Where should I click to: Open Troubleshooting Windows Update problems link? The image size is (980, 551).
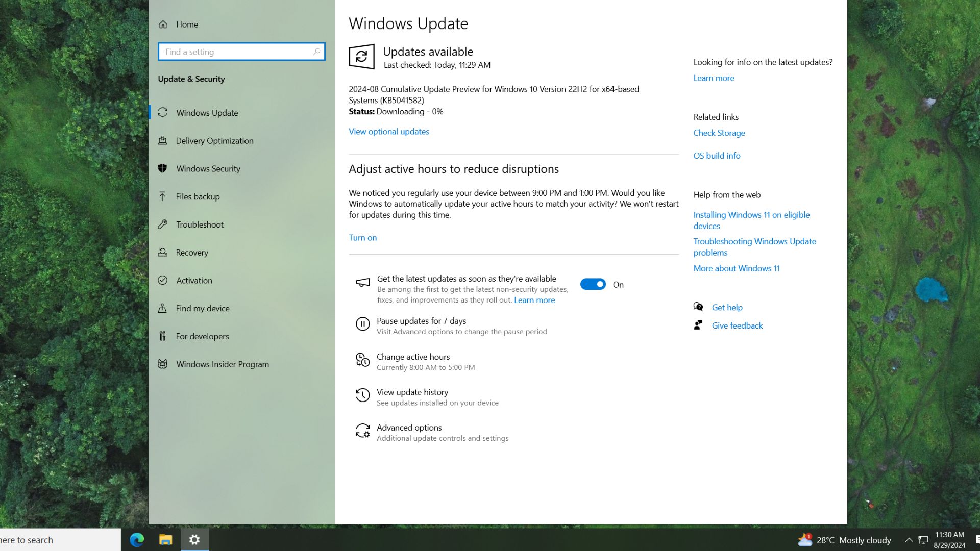754,246
